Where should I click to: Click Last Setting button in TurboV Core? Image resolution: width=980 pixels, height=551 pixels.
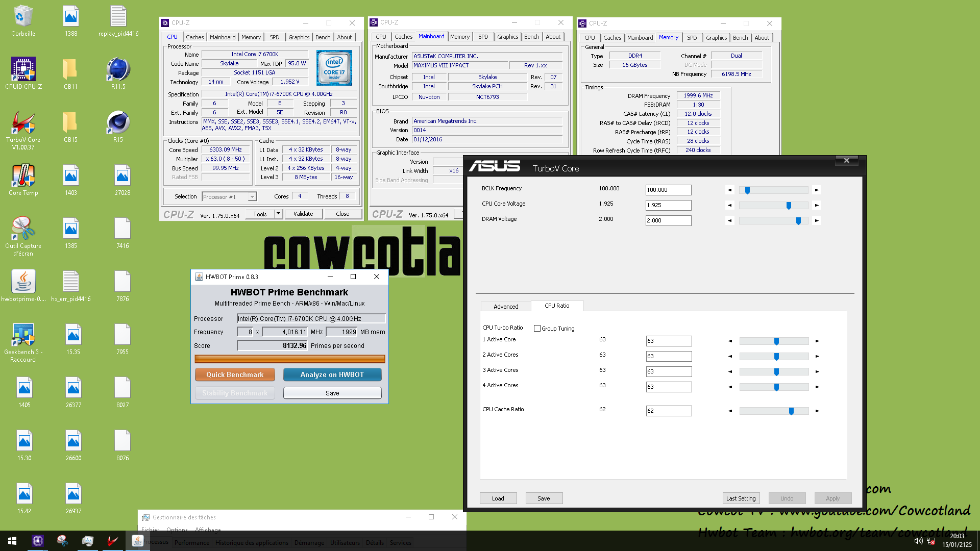point(741,498)
